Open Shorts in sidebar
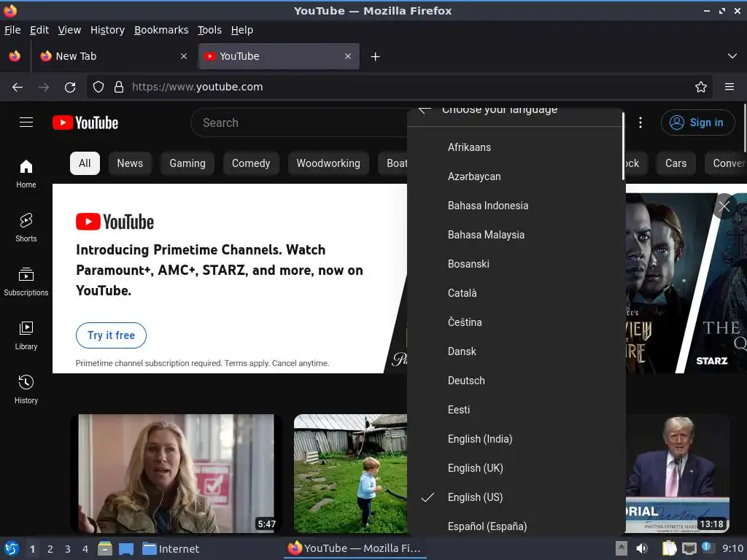747x560 pixels. point(26,228)
